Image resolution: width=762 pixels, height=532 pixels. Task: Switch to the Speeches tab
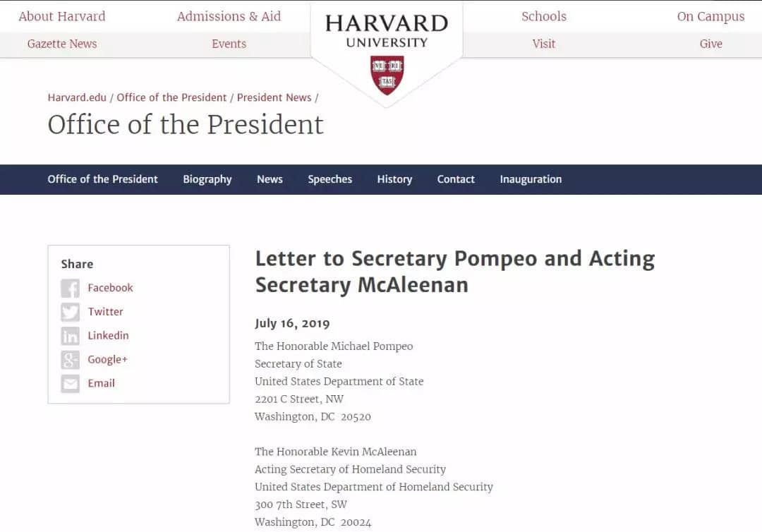point(329,179)
